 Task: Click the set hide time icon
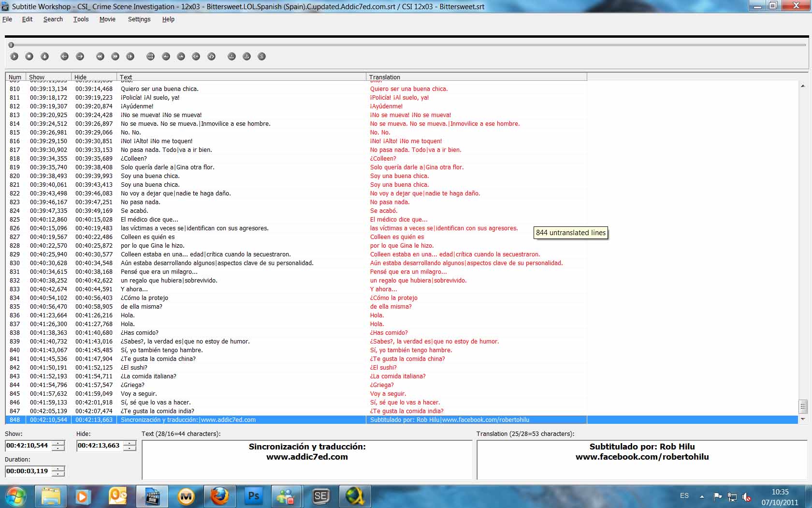(x=181, y=57)
